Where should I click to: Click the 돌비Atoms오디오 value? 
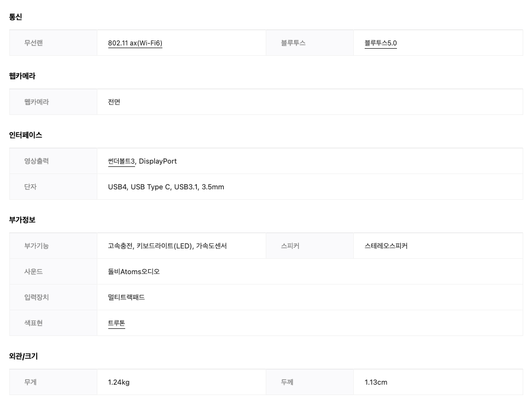pos(134,272)
